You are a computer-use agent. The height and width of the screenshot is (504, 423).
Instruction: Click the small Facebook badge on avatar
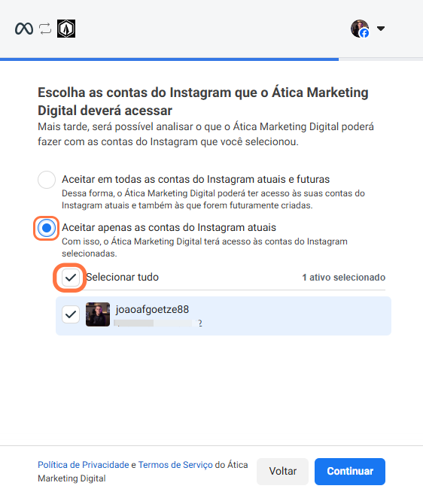tap(364, 33)
